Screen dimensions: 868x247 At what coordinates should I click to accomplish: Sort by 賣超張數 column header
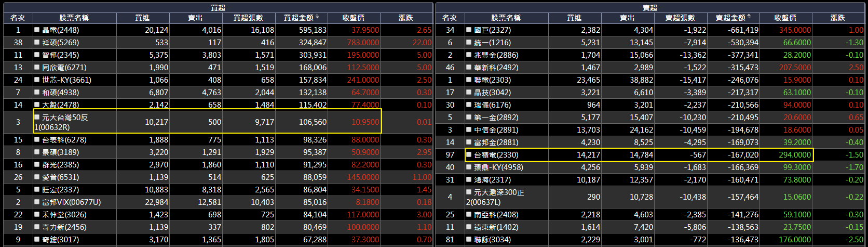pos(681,18)
